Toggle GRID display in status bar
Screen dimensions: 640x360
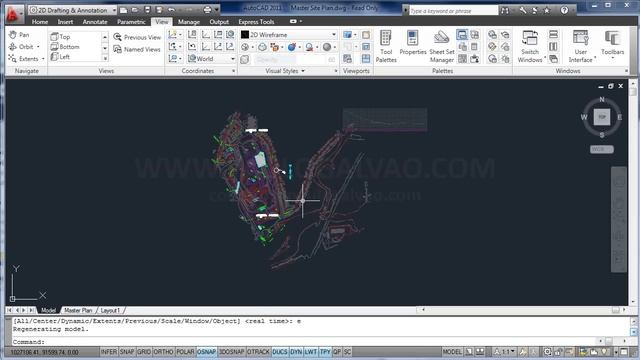pyautogui.click(x=144, y=352)
